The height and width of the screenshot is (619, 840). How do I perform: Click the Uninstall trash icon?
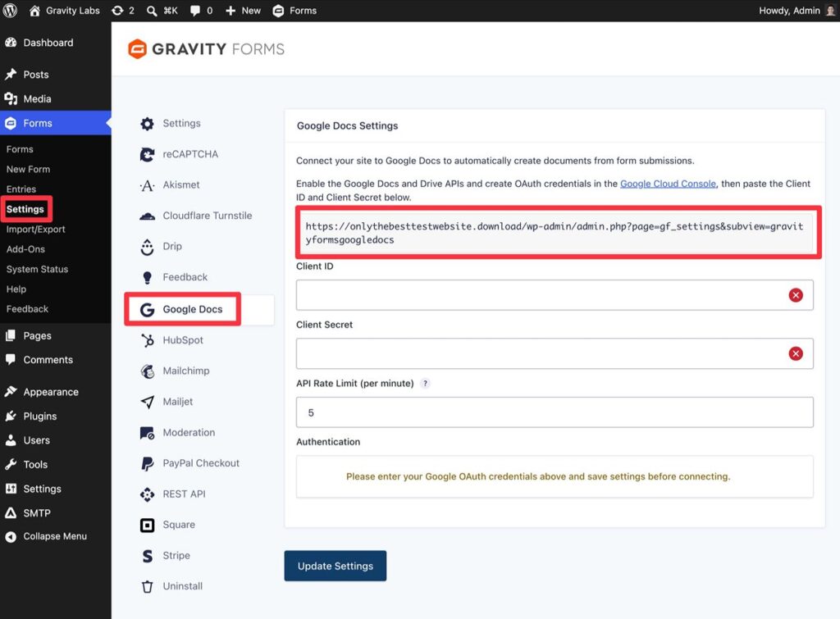tap(147, 587)
